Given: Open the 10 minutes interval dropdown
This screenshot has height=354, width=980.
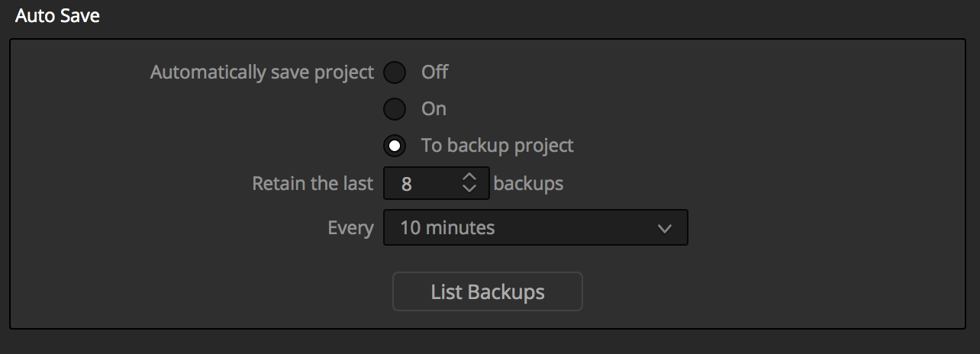Looking at the screenshot, I should pos(536,227).
